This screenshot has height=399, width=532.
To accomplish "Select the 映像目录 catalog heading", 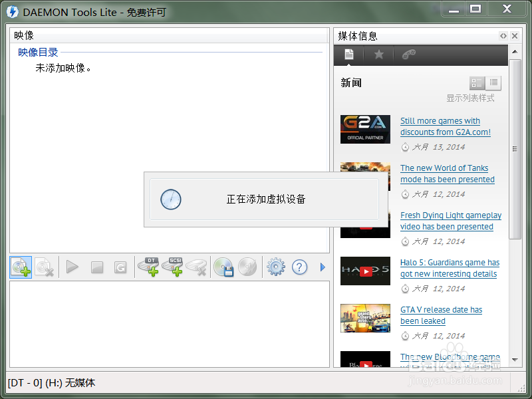I will tap(38, 53).
